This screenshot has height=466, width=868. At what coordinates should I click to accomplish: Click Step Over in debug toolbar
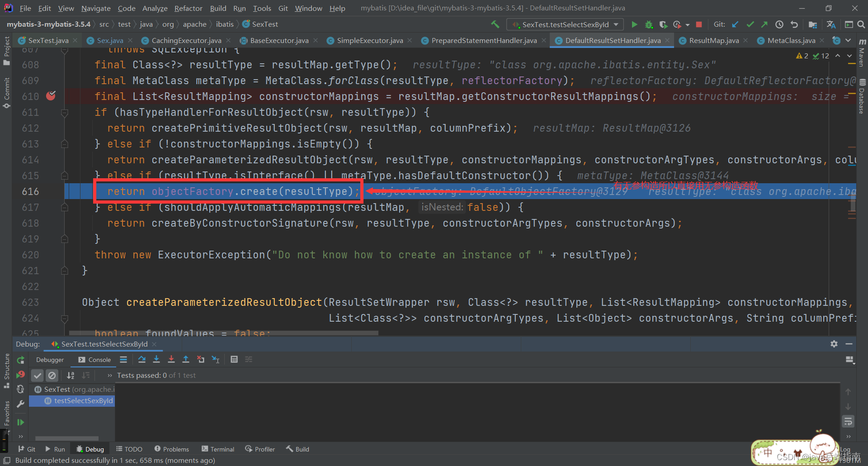tap(142, 359)
